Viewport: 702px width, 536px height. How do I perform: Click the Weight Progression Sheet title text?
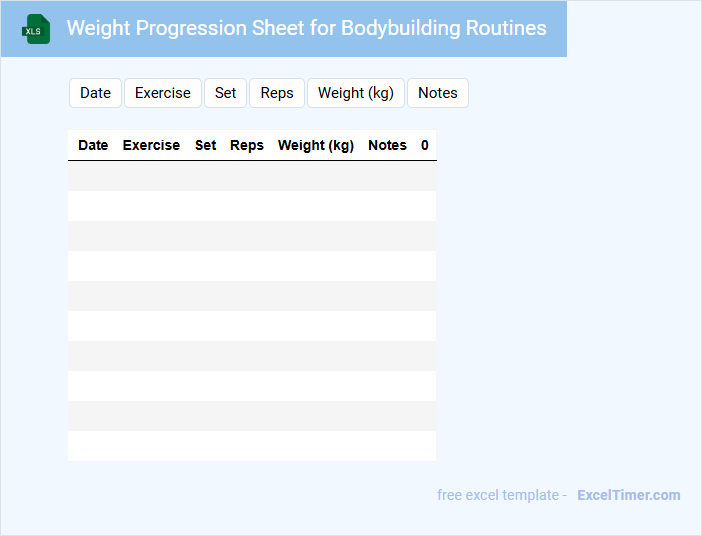pyautogui.click(x=306, y=28)
